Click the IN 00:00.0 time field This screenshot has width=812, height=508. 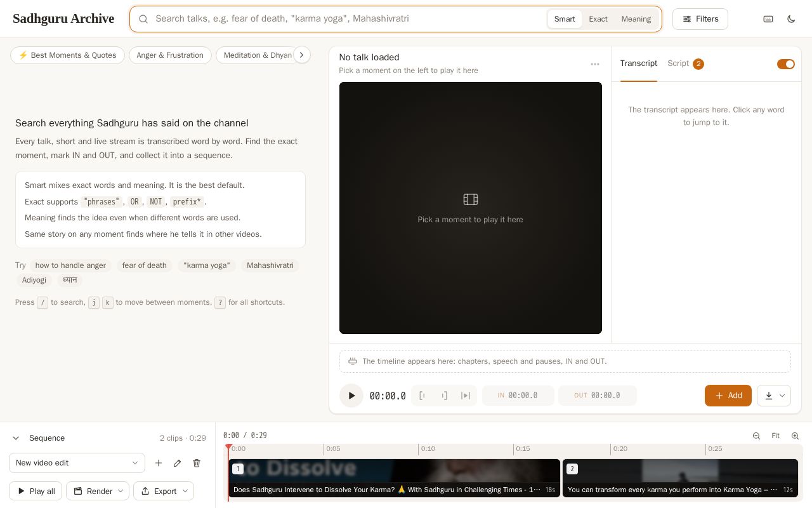point(518,396)
